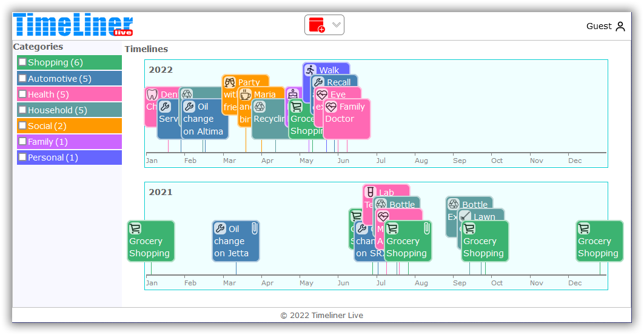Screen dimensions: 644x335
Task: Toggle the Household (5) checkbox
Action: (x=22, y=110)
